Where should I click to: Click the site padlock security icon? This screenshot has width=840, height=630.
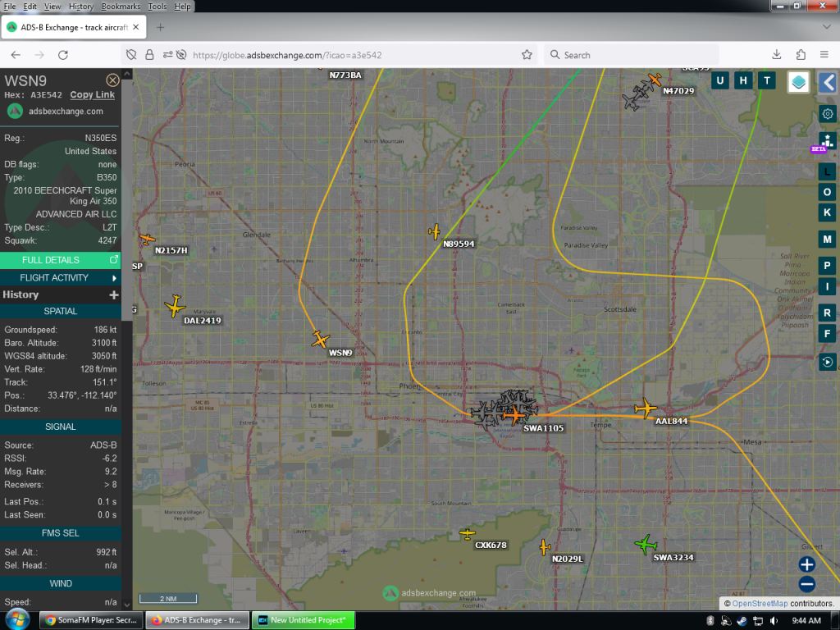(x=149, y=55)
